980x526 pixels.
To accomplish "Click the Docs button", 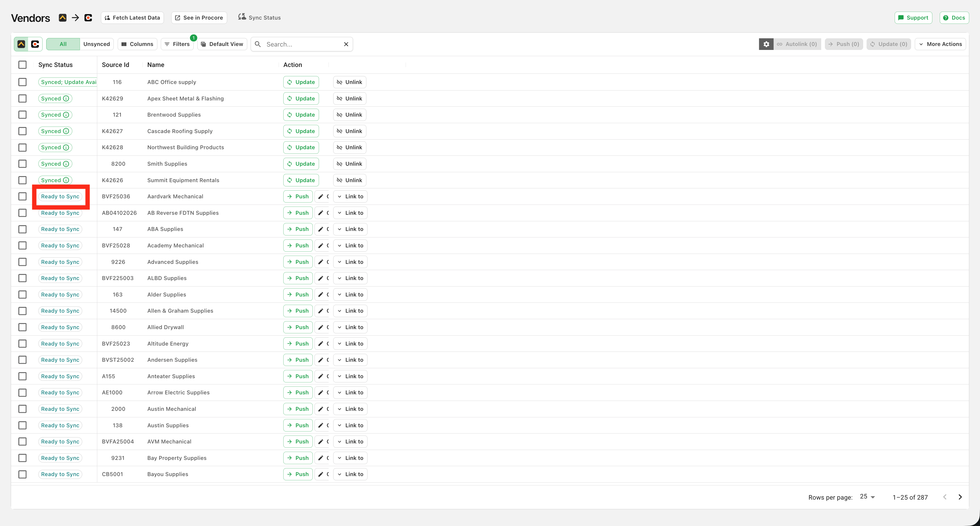I will tap(954, 18).
